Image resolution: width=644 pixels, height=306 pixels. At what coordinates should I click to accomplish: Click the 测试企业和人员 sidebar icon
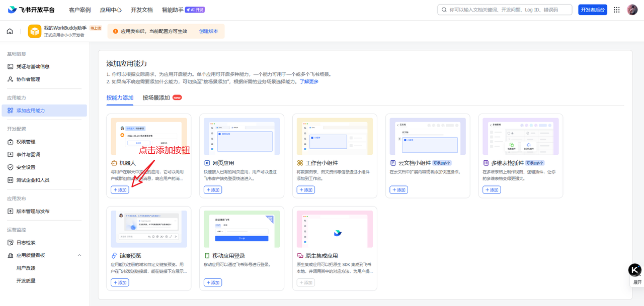10,180
